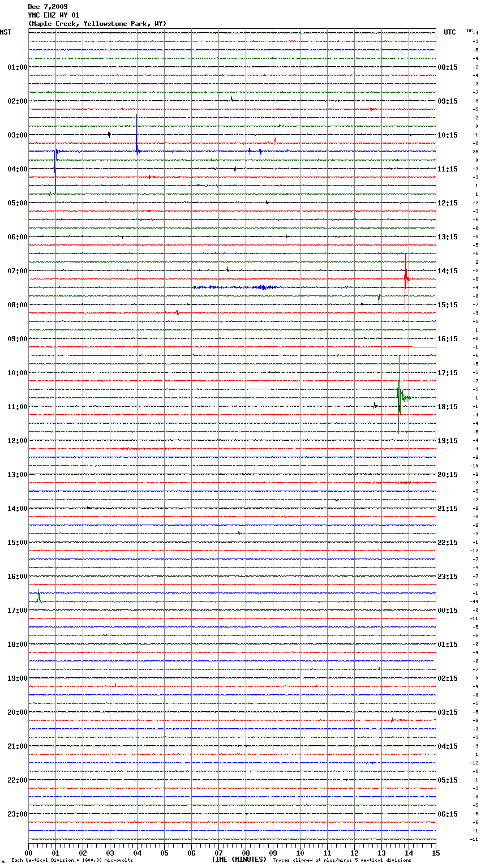Image resolution: width=481 pixels, height=868 pixels.
Task: Click the '02:15' UTC time label
Action: tap(448, 678)
